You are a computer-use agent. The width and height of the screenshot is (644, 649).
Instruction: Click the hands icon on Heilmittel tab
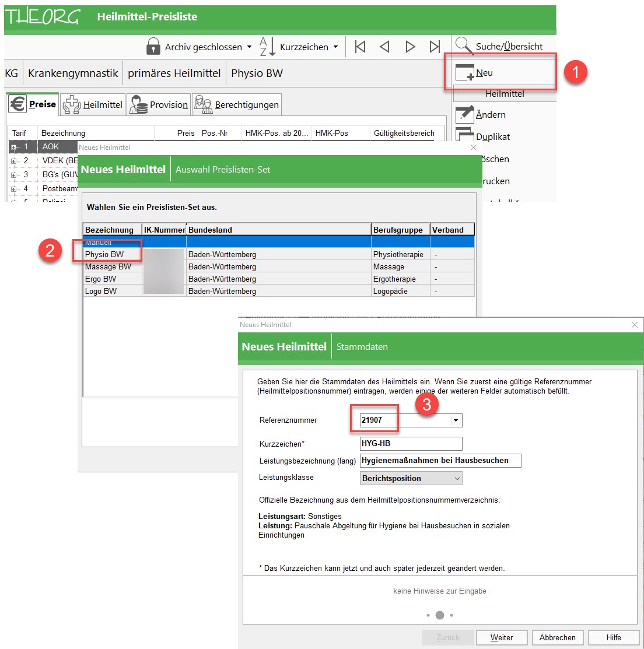pos(71,104)
